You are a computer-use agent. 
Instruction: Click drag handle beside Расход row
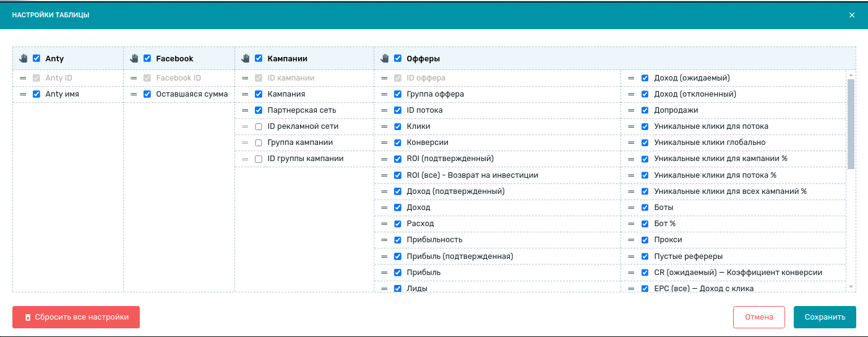point(384,224)
